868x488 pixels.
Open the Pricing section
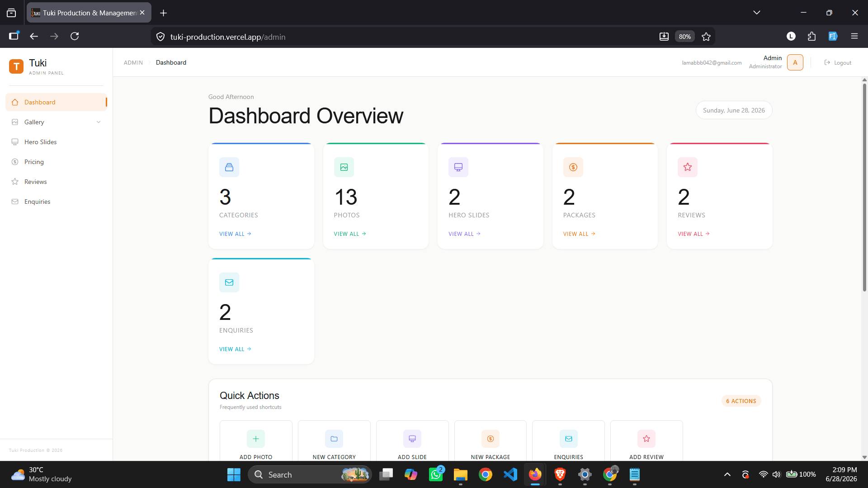(56, 162)
